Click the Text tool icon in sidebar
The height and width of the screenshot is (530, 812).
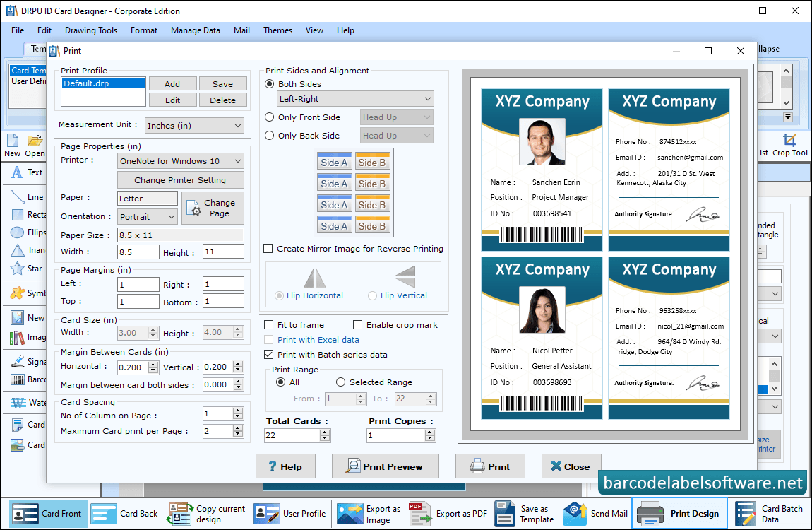pyautogui.click(x=18, y=172)
